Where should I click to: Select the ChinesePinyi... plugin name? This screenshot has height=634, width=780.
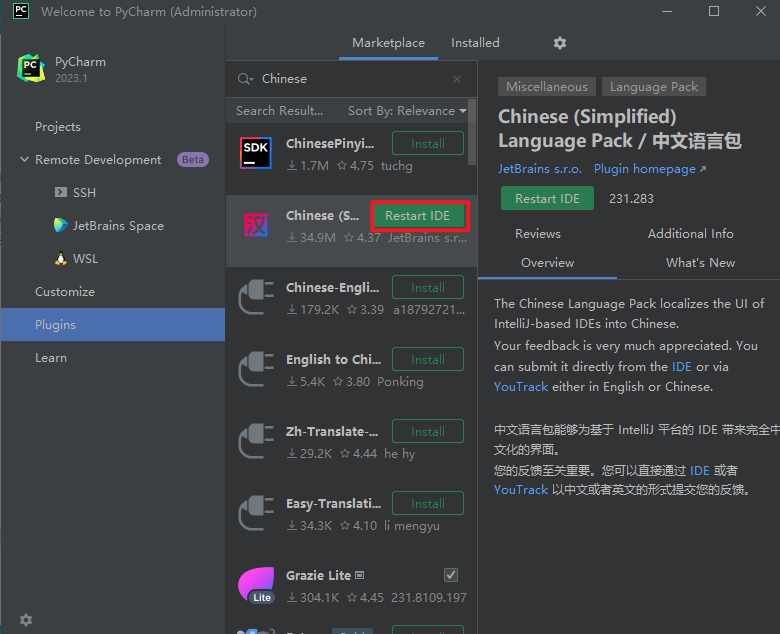pos(330,144)
